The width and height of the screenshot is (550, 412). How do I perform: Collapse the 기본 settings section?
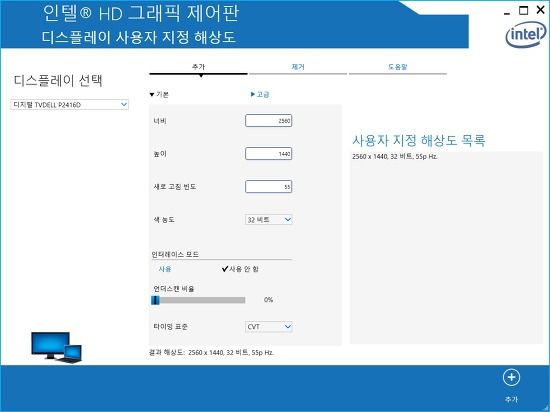click(159, 94)
